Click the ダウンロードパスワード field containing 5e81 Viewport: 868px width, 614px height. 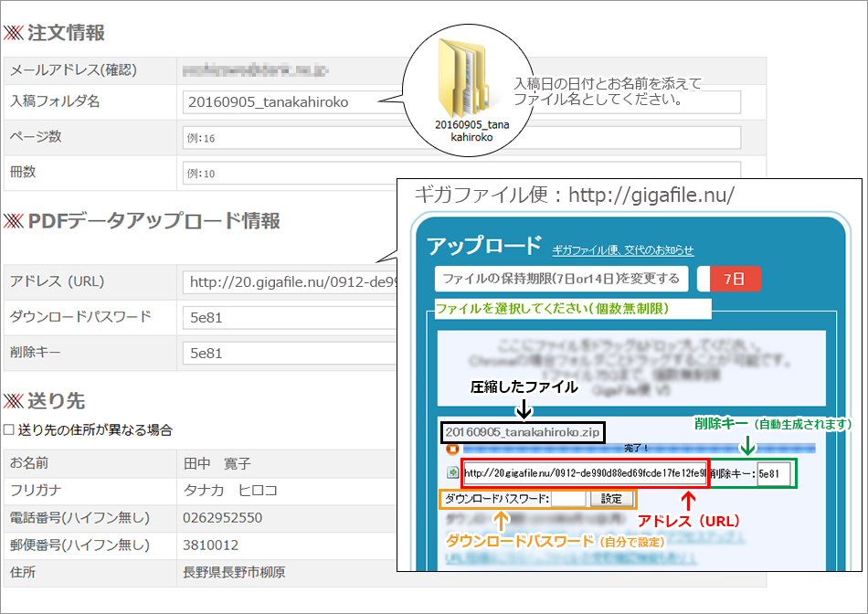pyautogui.click(x=290, y=318)
